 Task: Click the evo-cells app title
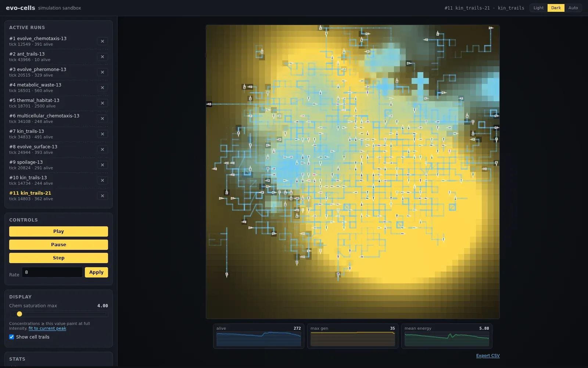coord(21,8)
